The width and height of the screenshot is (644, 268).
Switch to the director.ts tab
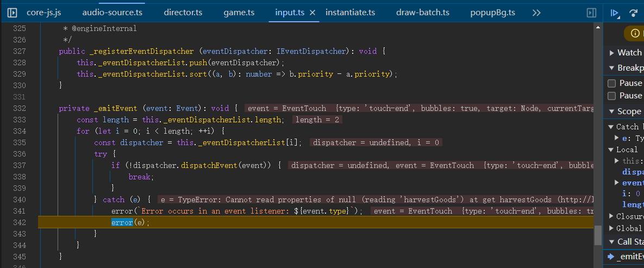coord(183,13)
